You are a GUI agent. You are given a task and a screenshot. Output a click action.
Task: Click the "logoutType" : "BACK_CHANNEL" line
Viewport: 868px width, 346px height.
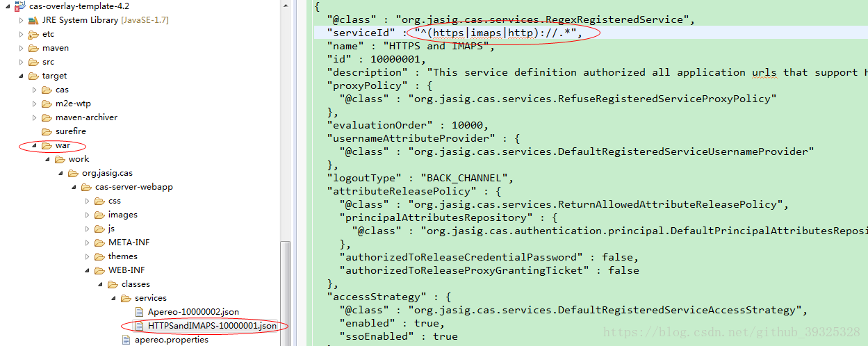point(420,178)
